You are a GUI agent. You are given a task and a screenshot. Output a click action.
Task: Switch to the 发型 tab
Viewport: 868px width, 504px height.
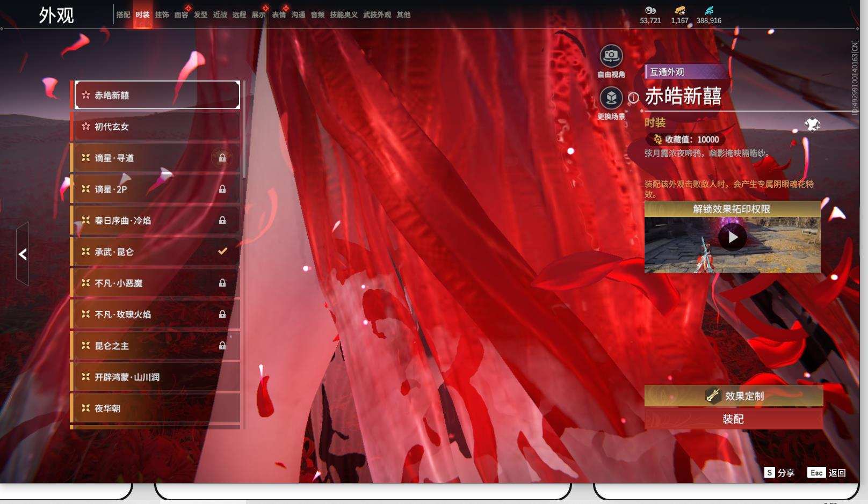(201, 15)
